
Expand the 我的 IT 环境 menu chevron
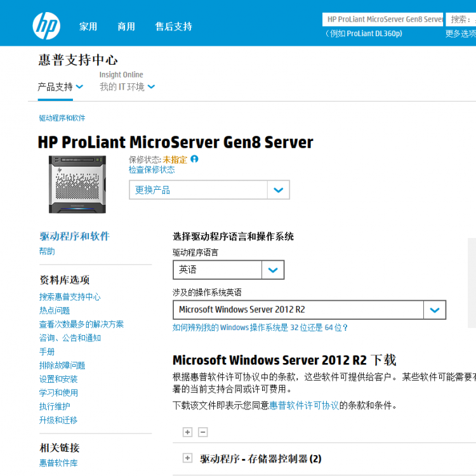(151, 87)
